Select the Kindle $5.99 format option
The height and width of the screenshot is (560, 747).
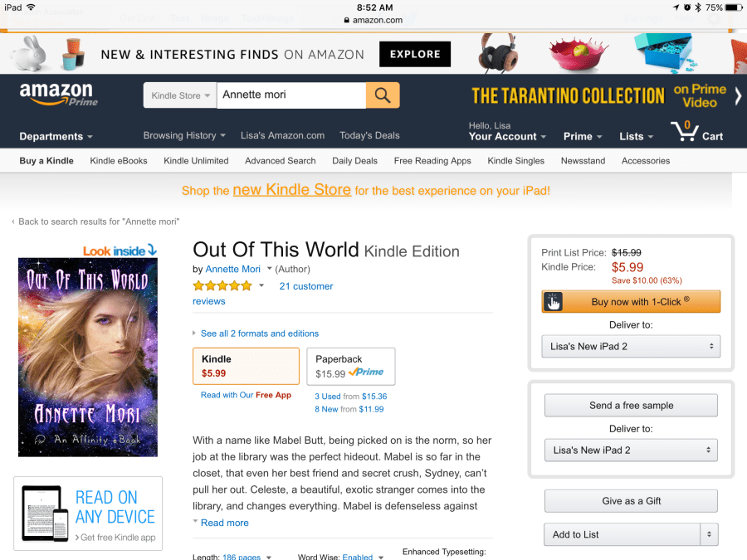coord(246,366)
